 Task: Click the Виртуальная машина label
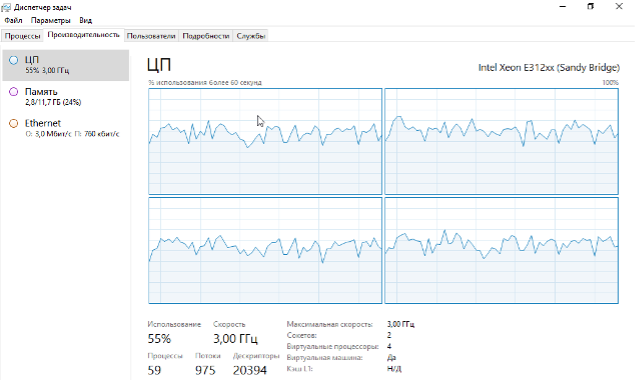tap(324, 358)
